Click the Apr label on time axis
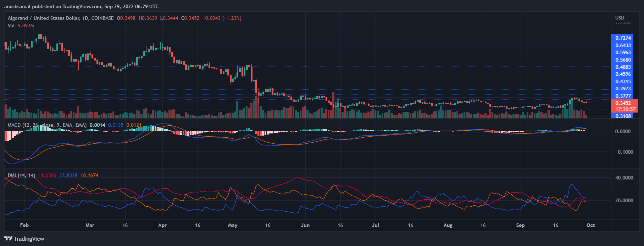This screenshot has height=246, width=644. click(162, 225)
